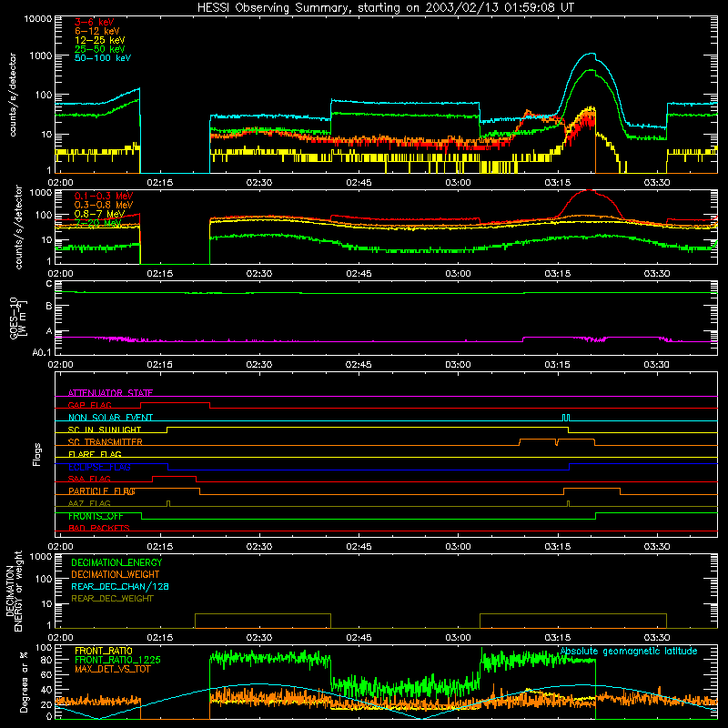Click the MAX_DET_VS_TOT legend label
728x728 pixels.
tap(112, 670)
